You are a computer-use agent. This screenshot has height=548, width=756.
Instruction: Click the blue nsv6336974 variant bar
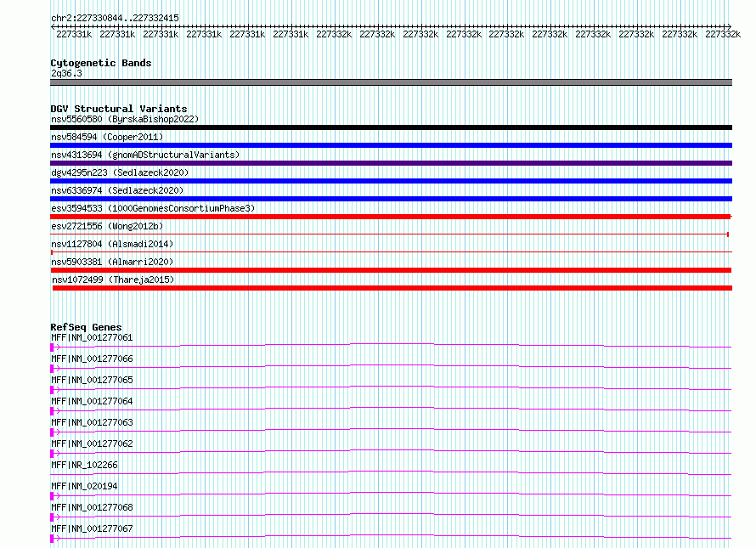pos(391,199)
